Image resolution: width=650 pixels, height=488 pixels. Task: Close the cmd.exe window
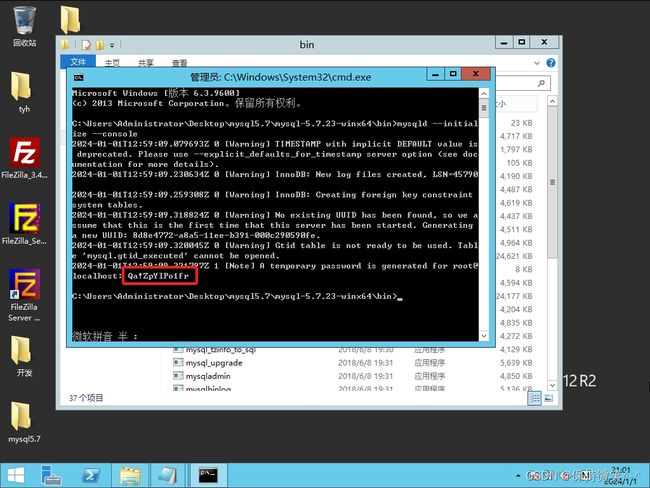click(x=475, y=74)
